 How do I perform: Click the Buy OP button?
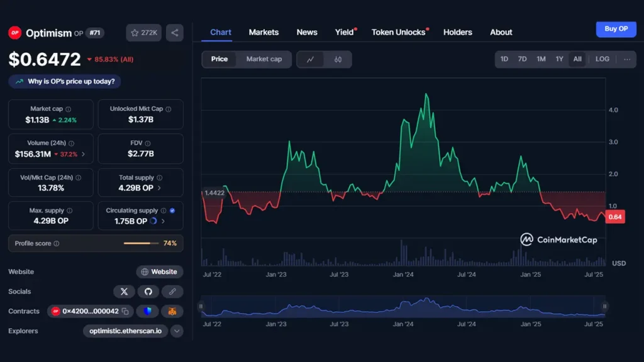click(x=616, y=29)
